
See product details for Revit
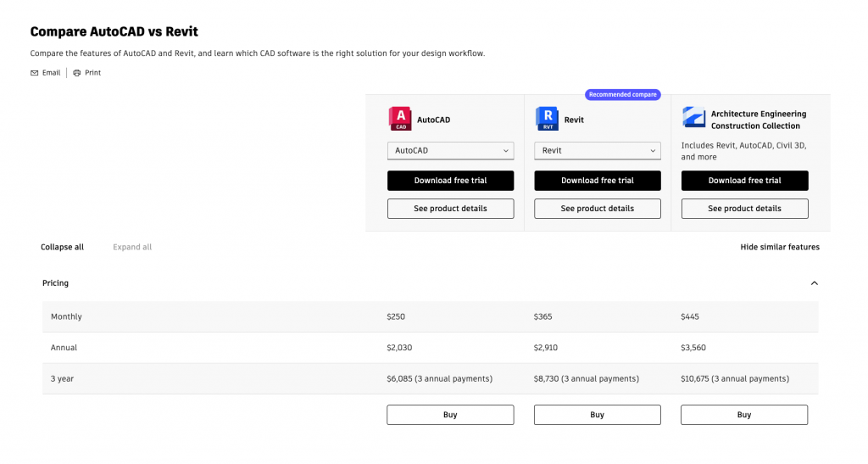tap(597, 209)
